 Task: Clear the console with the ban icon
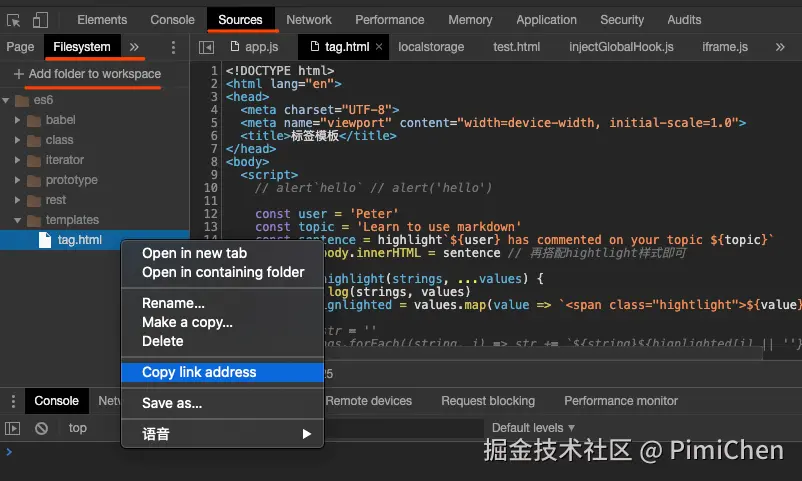(41, 428)
